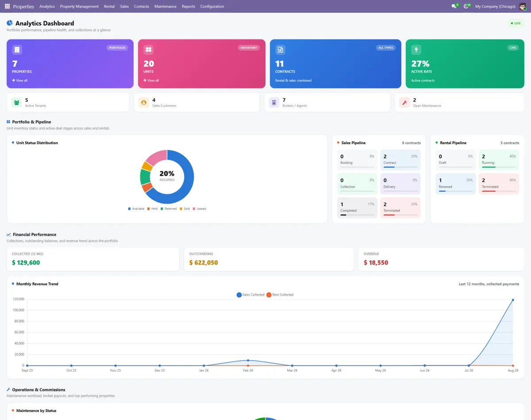Click the Properties card building icon

[x=17, y=50]
